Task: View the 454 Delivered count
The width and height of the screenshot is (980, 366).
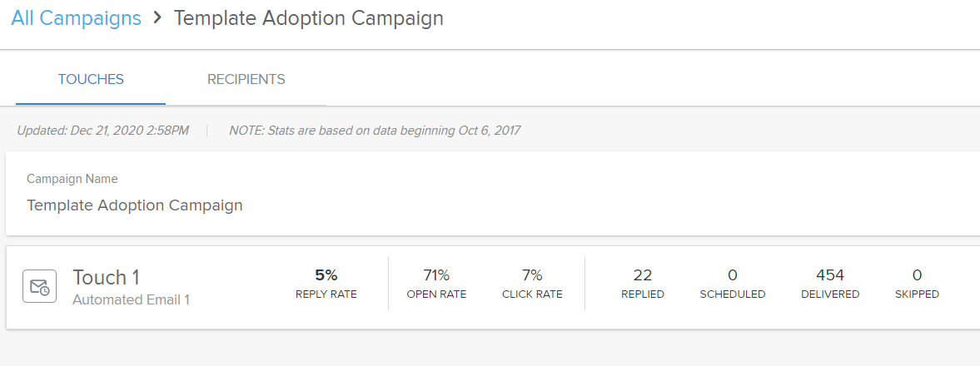Action: 830,284
